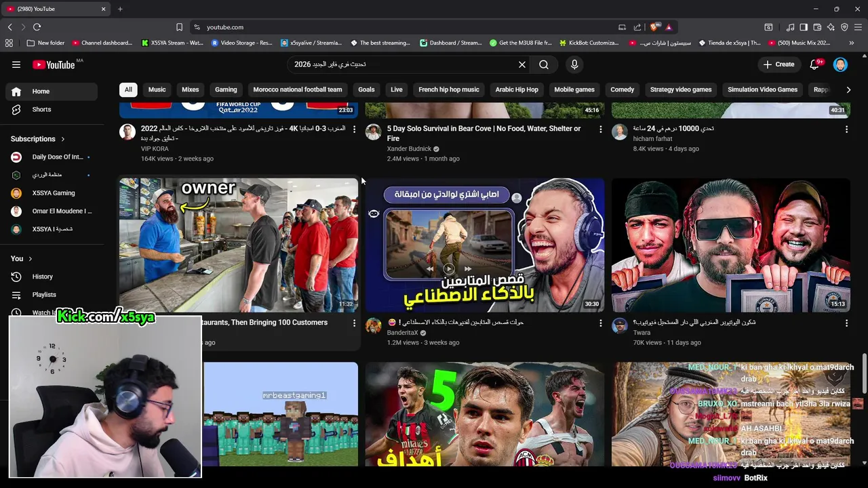Select Morocco national football team chip
868x488 pixels.
pos(298,89)
